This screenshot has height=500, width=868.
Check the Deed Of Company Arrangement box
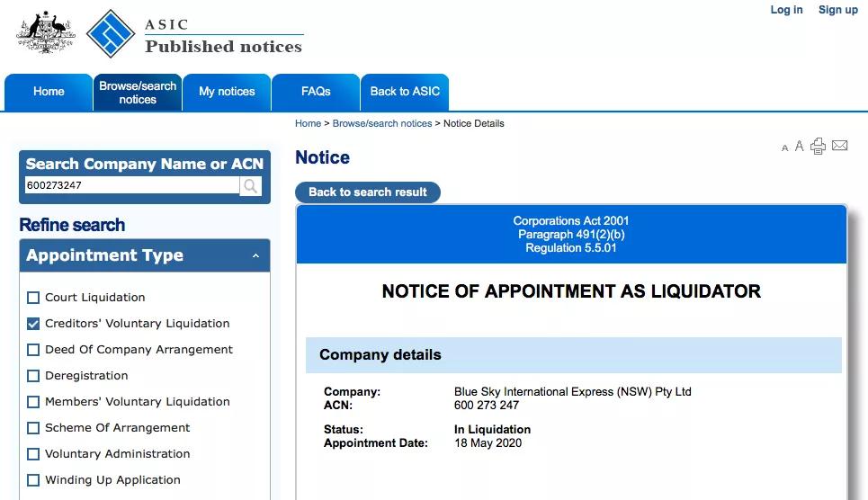(x=33, y=350)
